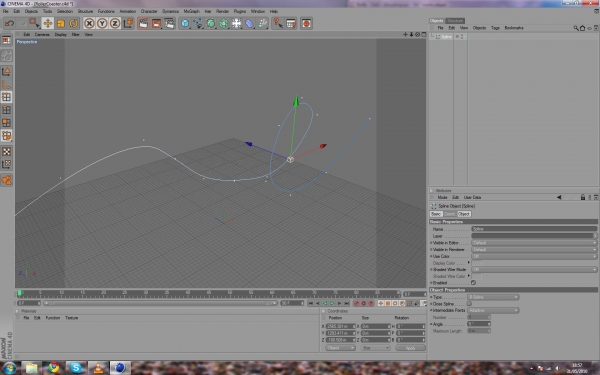Click the autokeying red button
Image resolution: width=600 pixels, height=375 pixels.
click(x=364, y=303)
